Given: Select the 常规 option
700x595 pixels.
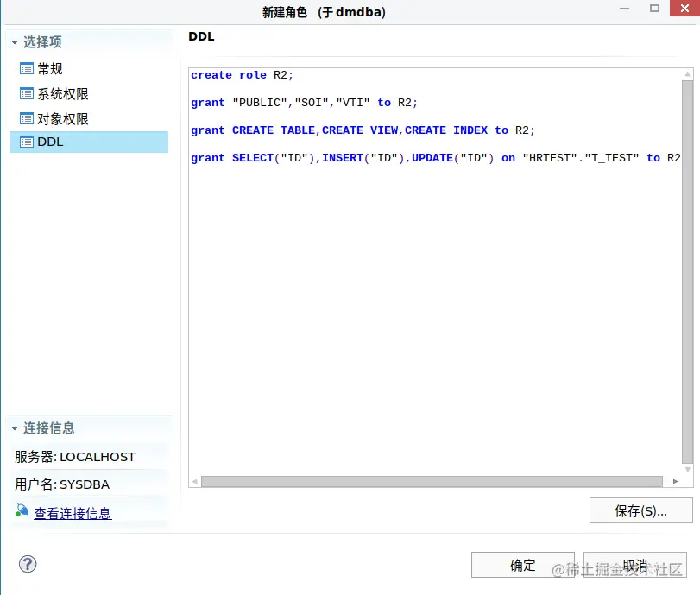Looking at the screenshot, I should point(52,68).
